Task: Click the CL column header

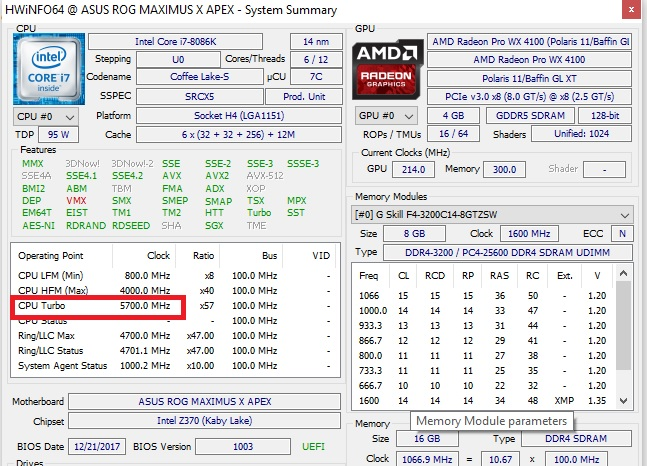Action: pyautogui.click(x=403, y=276)
